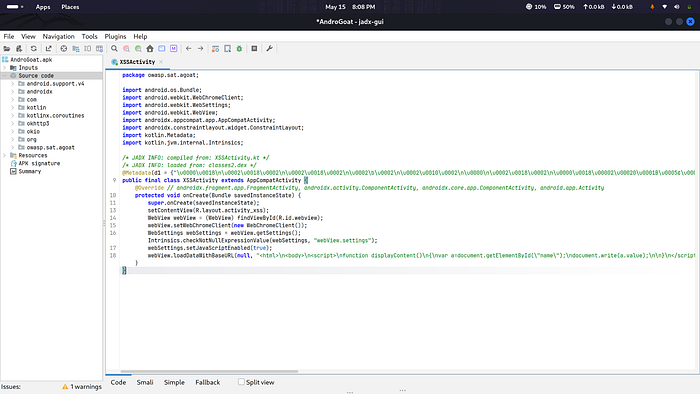The image size is (700, 394).
Task: Enable the Split view checkbox
Action: tap(241, 382)
